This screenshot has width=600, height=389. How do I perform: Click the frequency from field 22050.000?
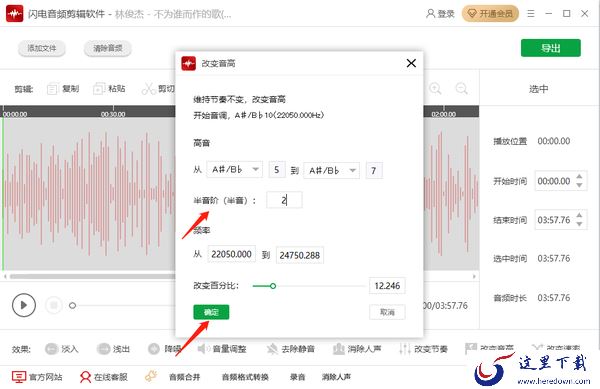(232, 254)
